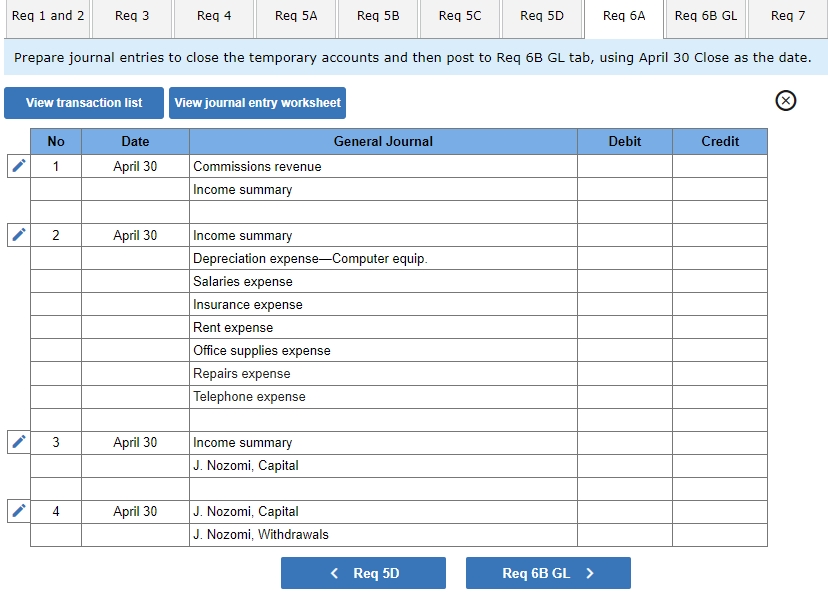The width and height of the screenshot is (828, 593).
Task: Dismiss the worksheet with the circled X icon
Action: tap(785, 101)
